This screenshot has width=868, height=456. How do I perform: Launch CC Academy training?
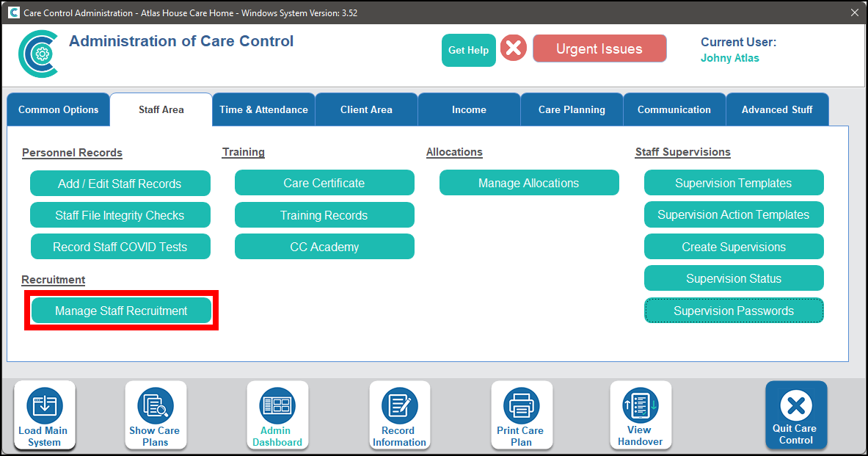(x=324, y=247)
